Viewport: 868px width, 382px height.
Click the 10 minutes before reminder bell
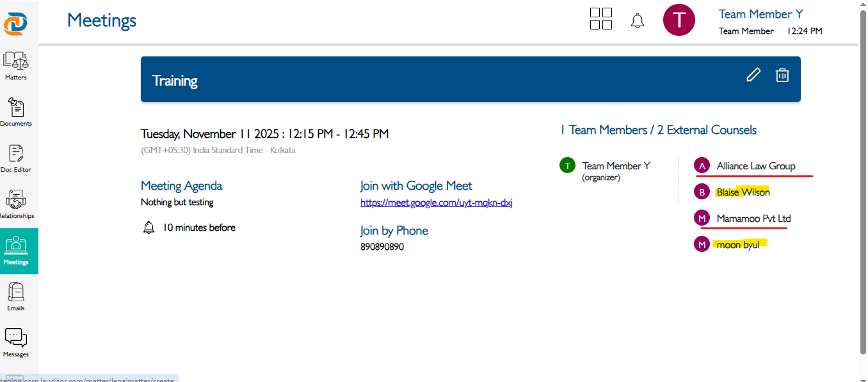pyautogui.click(x=149, y=228)
